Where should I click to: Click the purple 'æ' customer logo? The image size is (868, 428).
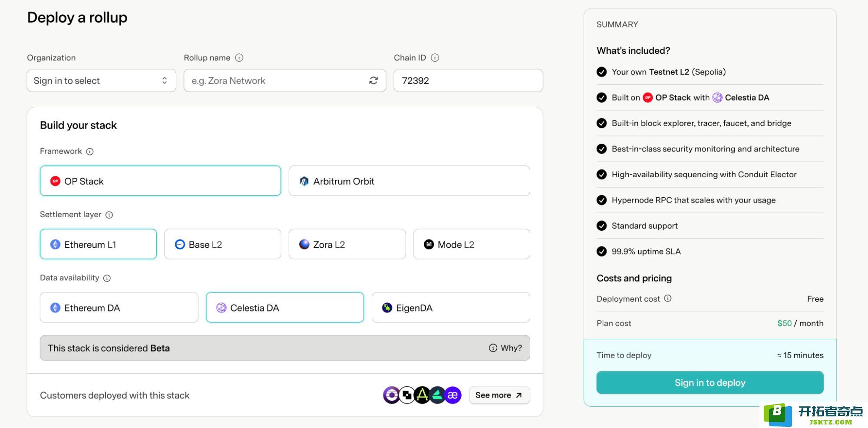[x=453, y=395]
